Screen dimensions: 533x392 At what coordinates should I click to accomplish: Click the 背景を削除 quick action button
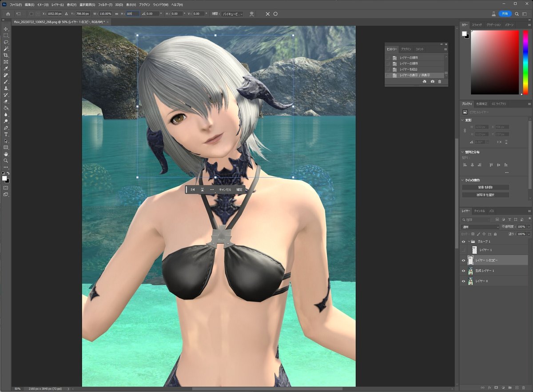pyautogui.click(x=485, y=187)
